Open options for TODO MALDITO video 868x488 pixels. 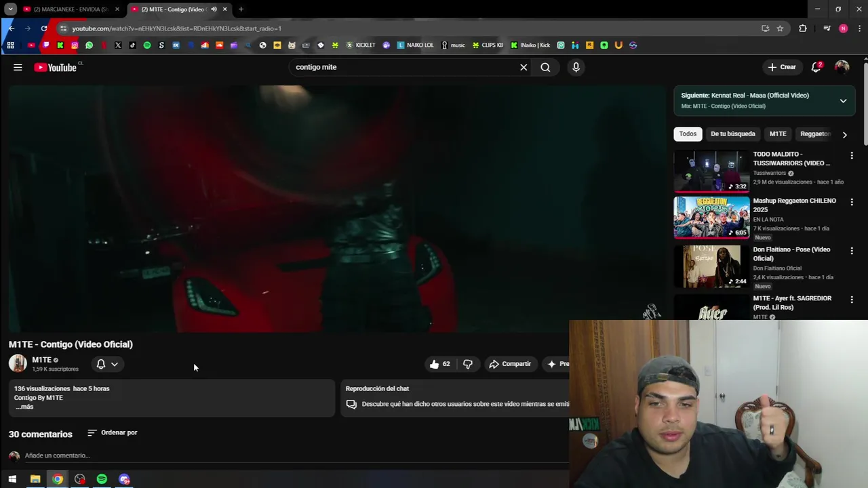(852, 155)
